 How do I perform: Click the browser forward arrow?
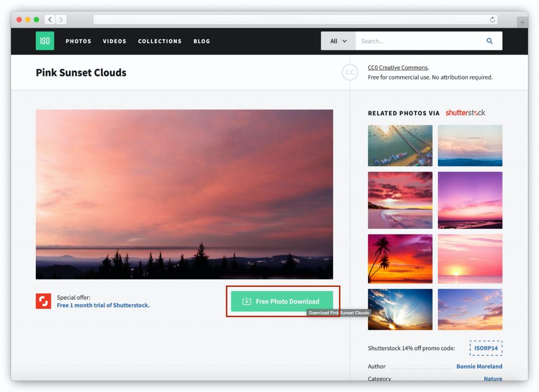click(x=61, y=19)
